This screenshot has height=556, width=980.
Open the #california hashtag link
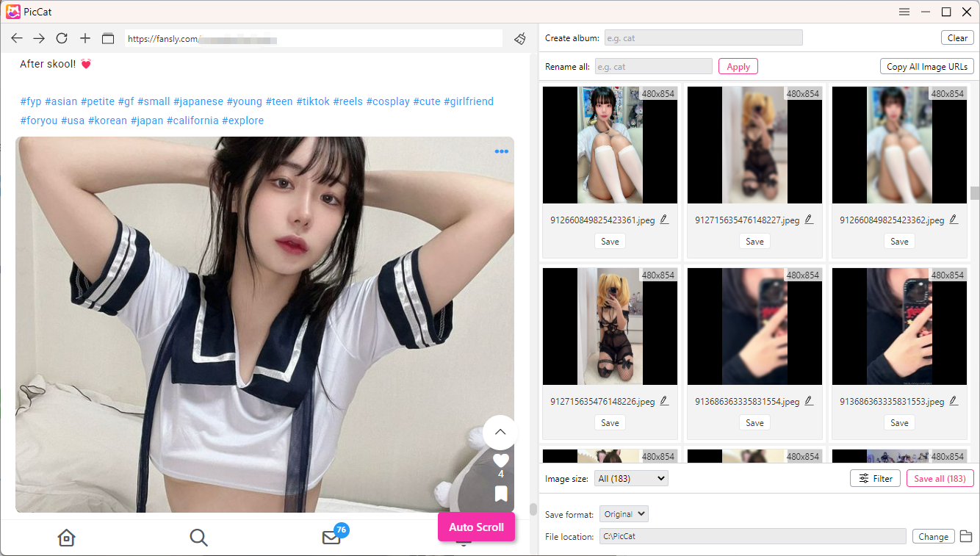[192, 120]
